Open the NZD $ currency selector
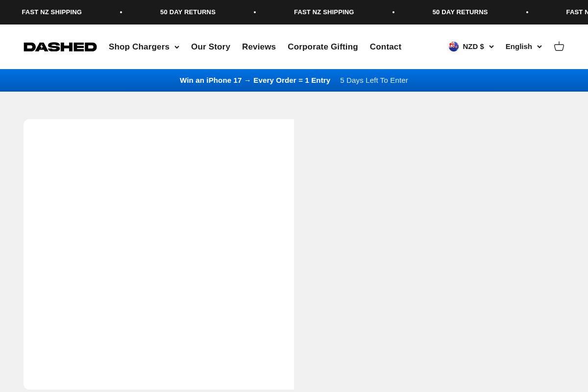The width and height of the screenshot is (588, 392). pos(471,47)
